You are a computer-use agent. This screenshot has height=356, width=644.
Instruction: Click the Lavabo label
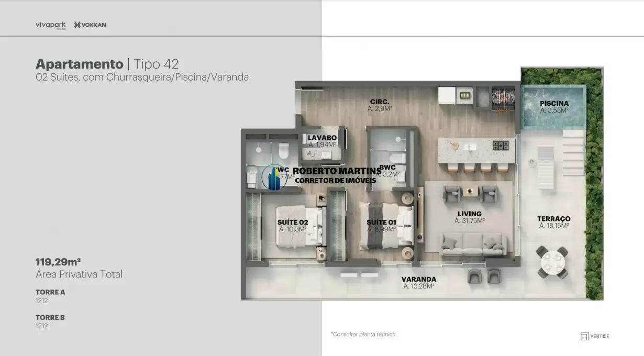point(322,138)
